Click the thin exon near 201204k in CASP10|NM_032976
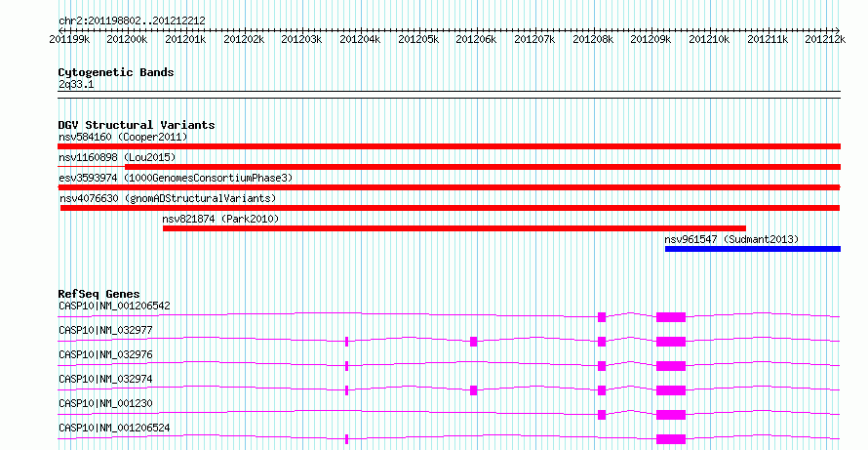The height and width of the screenshot is (450, 868). point(346,366)
